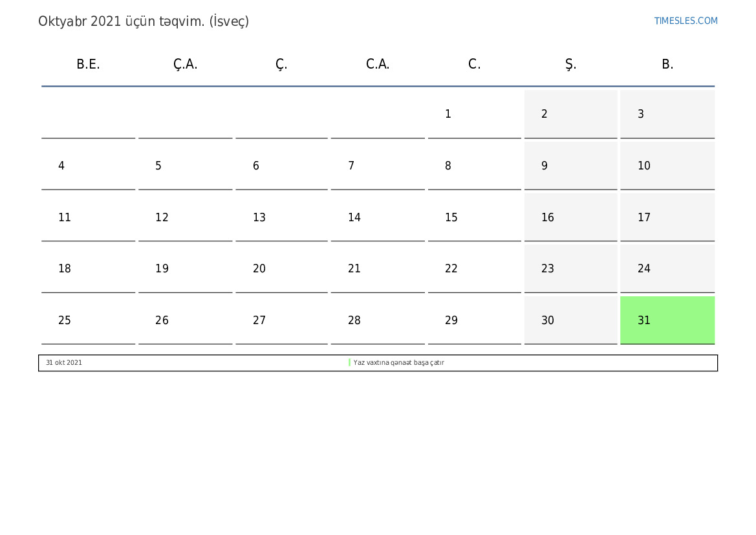Select day 25 in the last row
The width and height of the screenshot is (756, 535).
click(88, 320)
